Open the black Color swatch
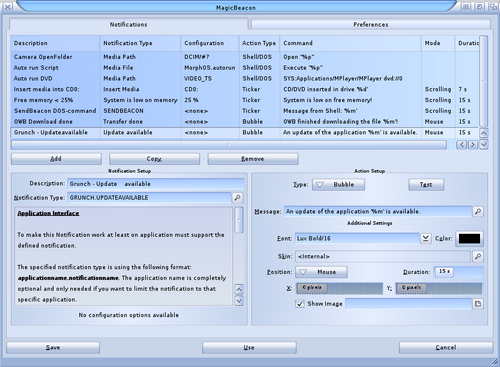This screenshot has height=367, width=500. click(x=469, y=238)
